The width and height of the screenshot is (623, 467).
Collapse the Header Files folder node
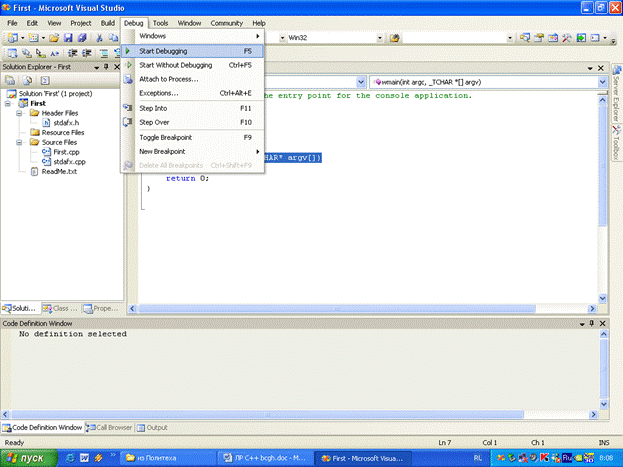(19, 113)
